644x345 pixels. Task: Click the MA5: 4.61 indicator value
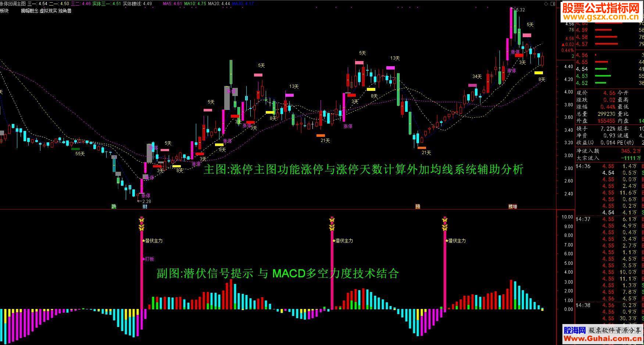(172, 4)
